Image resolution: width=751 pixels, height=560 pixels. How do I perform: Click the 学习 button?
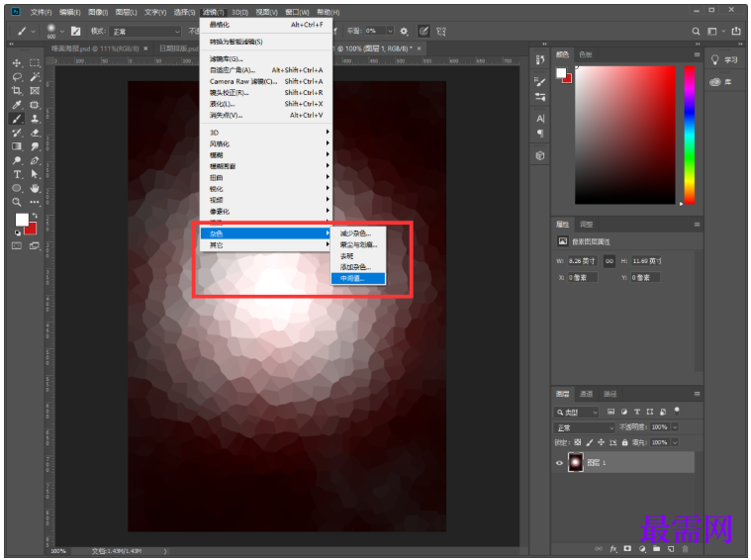coord(724,59)
